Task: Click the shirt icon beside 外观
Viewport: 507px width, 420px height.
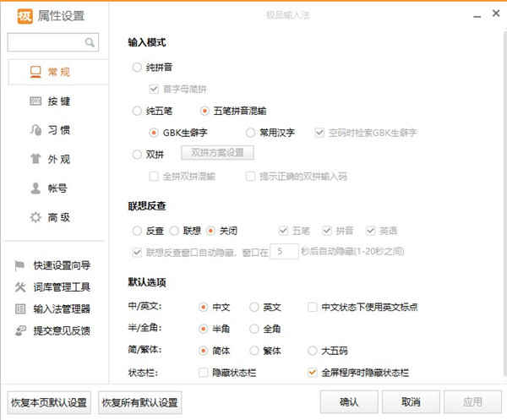Action: coord(35,159)
